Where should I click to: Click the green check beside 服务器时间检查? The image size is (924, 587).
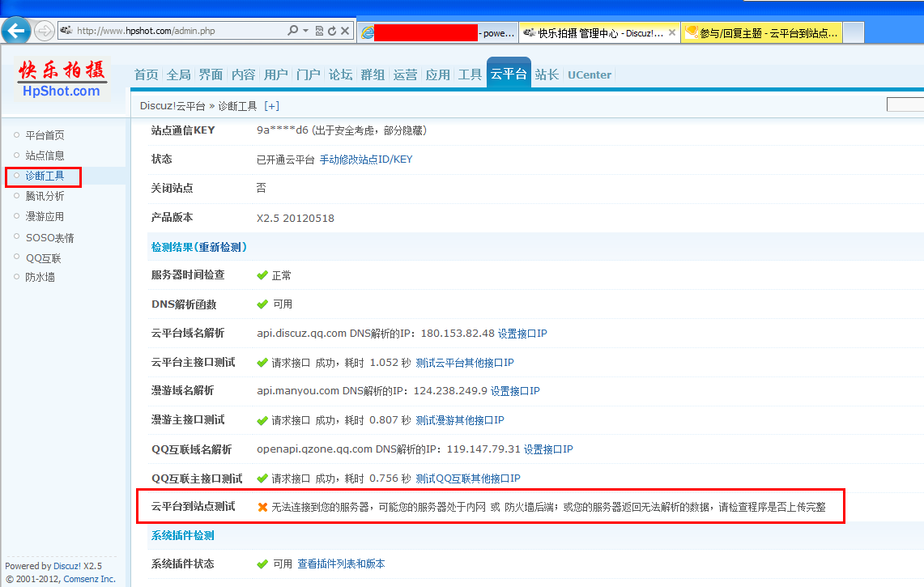pos(262,275)
